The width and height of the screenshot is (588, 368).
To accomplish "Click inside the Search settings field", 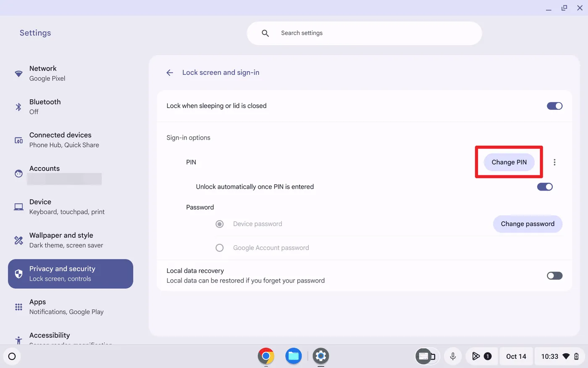I will click(364, 33).
